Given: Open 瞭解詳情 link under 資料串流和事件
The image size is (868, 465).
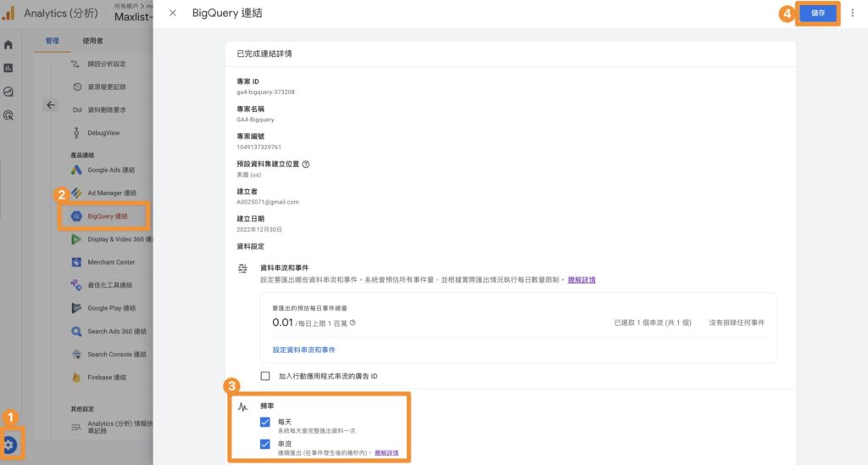Looking at the screenshot, I should point(581,280).
